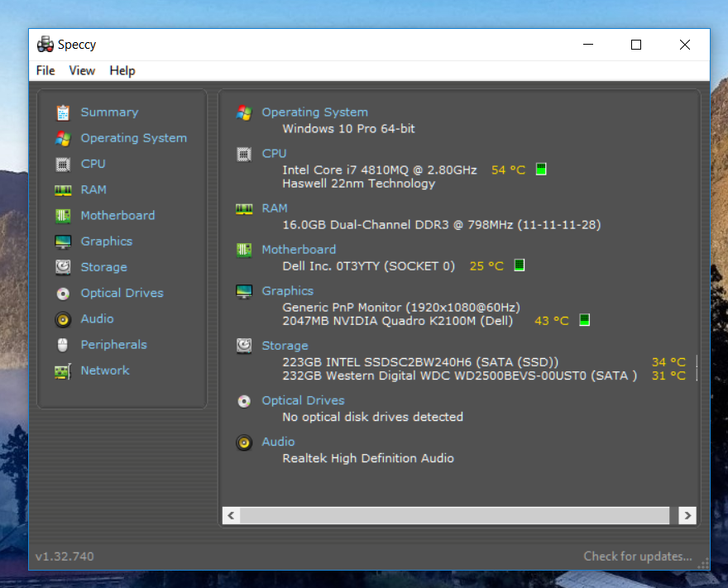Screen dimensions: 728x588
Task: Click the Optical Drives disc icon in sidebar
Action: pyautogui.click(x=63, y=294)
